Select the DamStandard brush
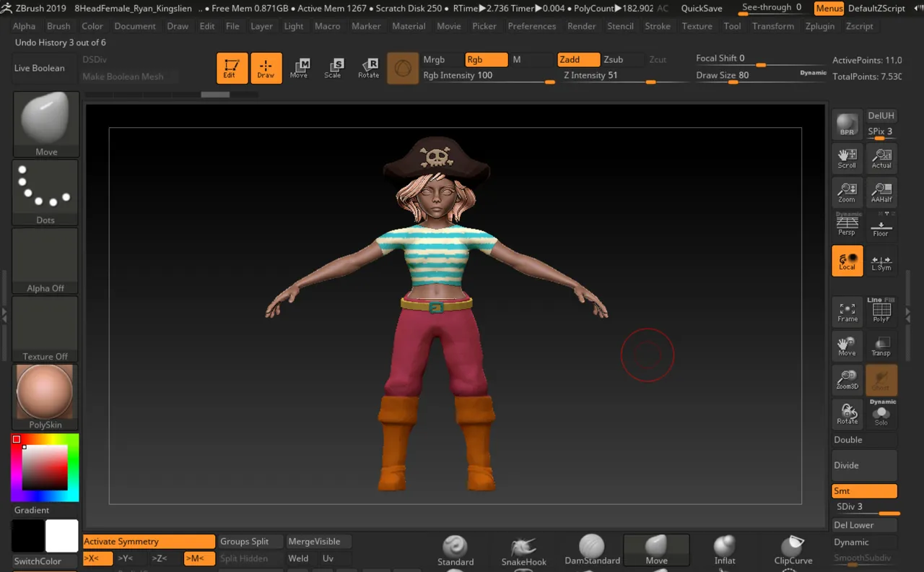The image size is (924, 572). tap(592, 551)
